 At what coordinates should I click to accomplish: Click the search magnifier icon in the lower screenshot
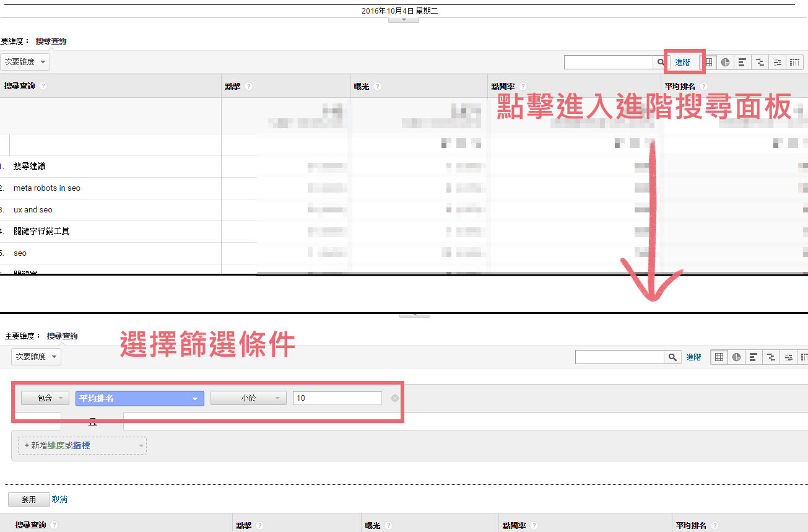click(x=672, y=357)
